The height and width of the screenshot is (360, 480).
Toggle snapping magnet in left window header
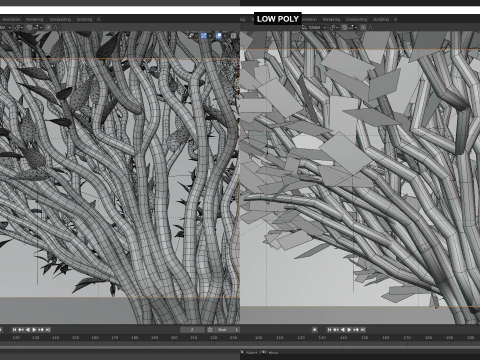pos(29,27)
